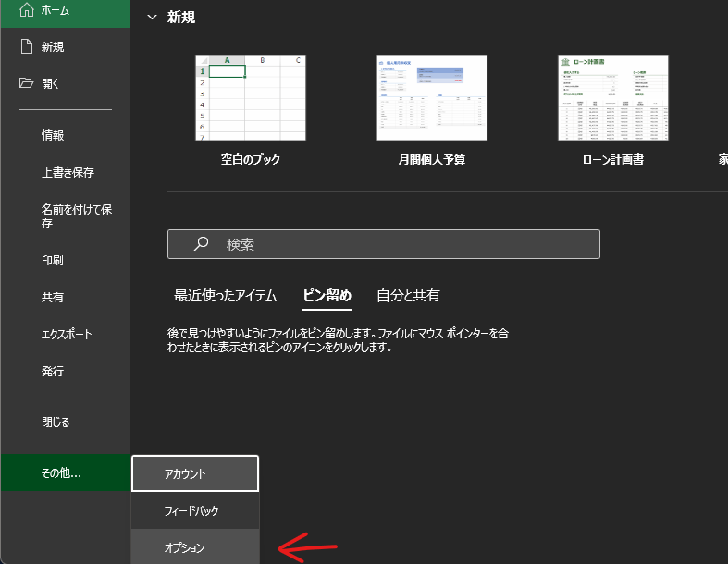Click the 検索 search field

384,244
